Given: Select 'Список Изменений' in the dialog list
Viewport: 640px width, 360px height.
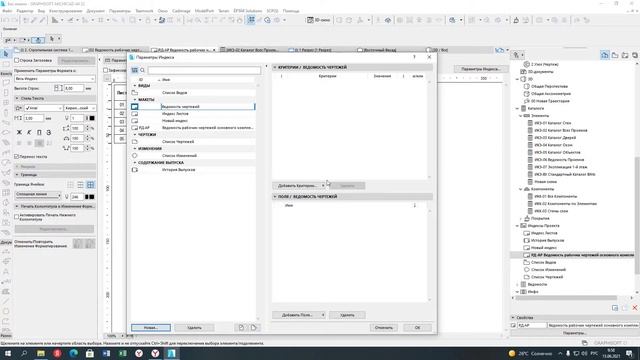Looking at the screenshot, I should 193,156.
